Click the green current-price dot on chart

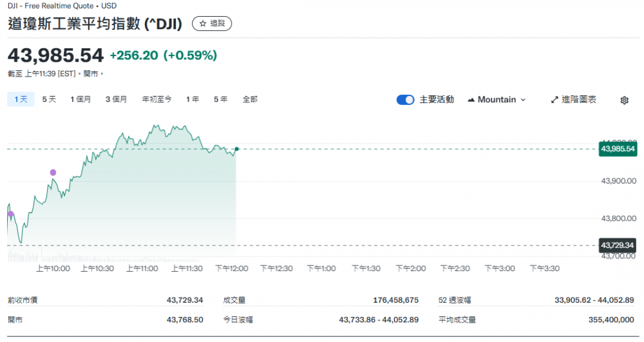(x=237, y=149)
